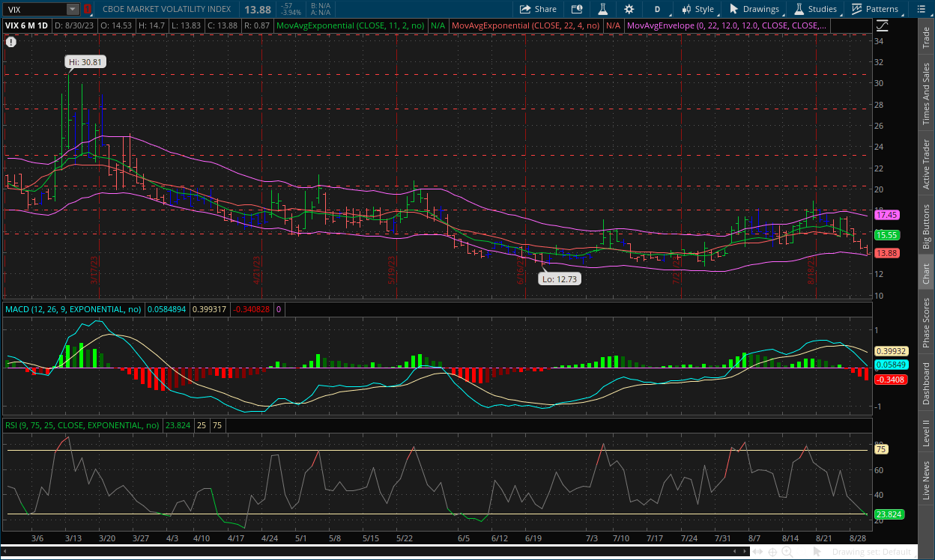Screen dimensions: 935x560
Task: Click the RSI (9, 75, 25, CLOSE, EXPONENTIAL, no) label
Action: [82, 424]
